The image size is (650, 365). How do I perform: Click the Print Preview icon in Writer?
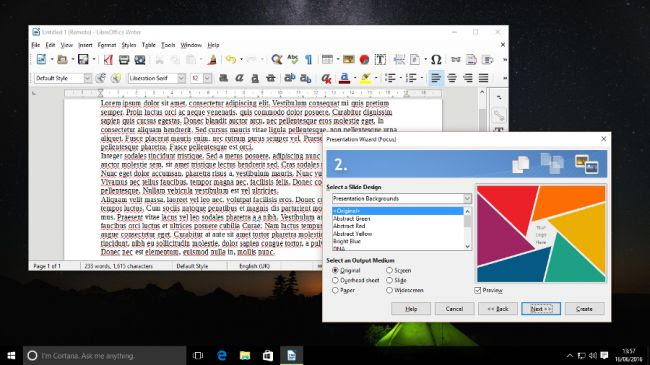pyautogui.click(x=140, y=60)
